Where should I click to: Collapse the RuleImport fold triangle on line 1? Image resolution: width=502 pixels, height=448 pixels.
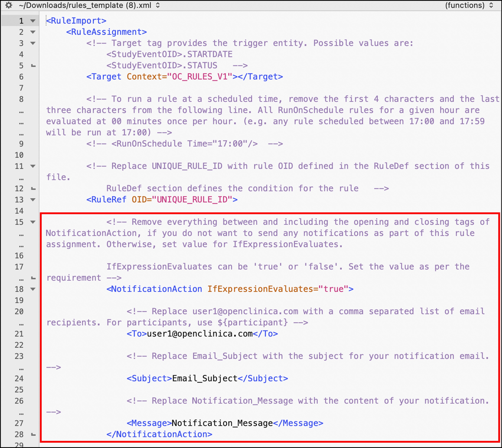[33, 21]
